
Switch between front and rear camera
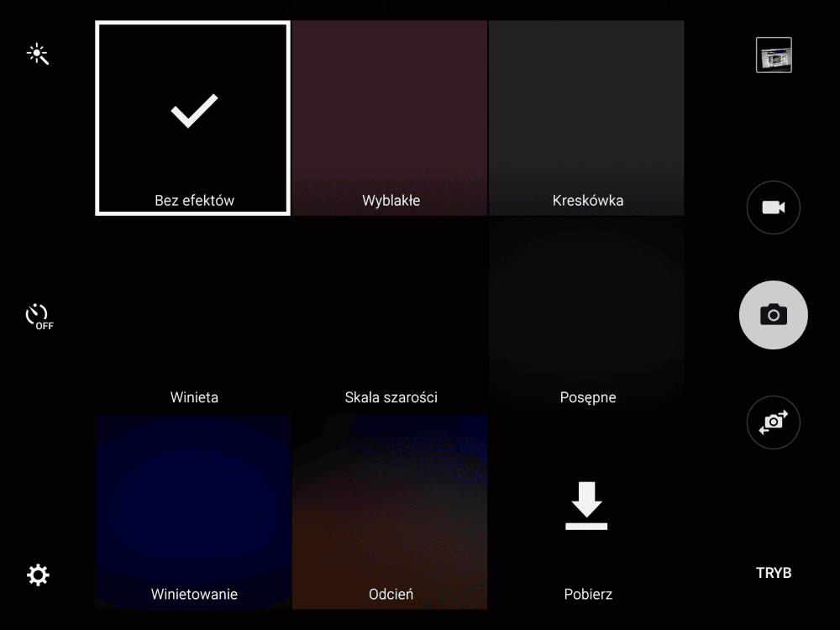(x=774, y=423)
